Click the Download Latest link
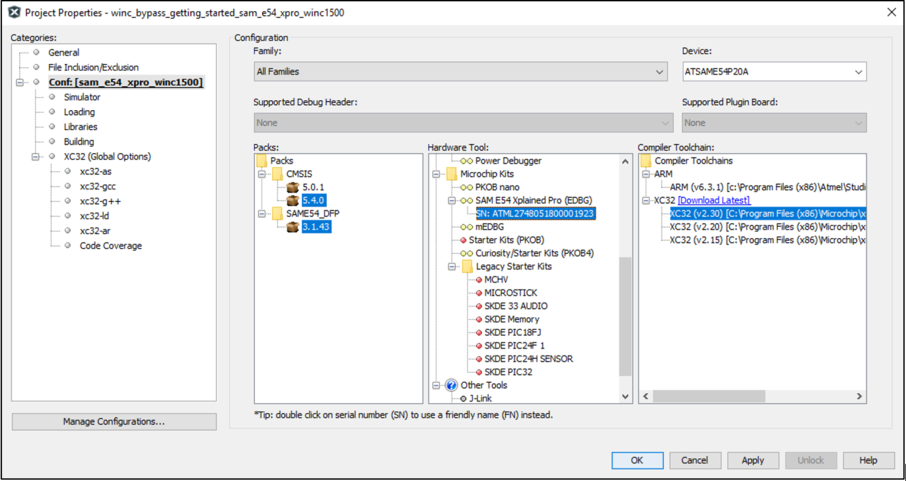The image size is (906, 481). pyautogui.click(x=713, y=200)
